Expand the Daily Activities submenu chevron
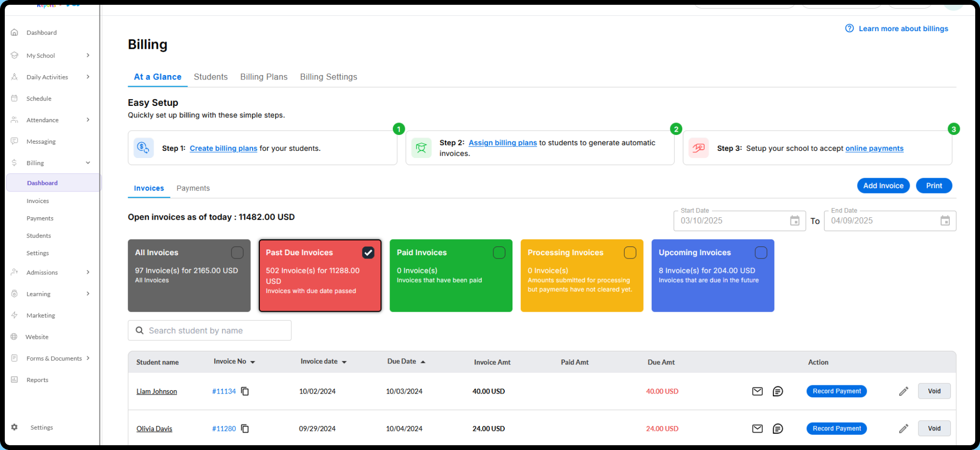 (88, 77)
